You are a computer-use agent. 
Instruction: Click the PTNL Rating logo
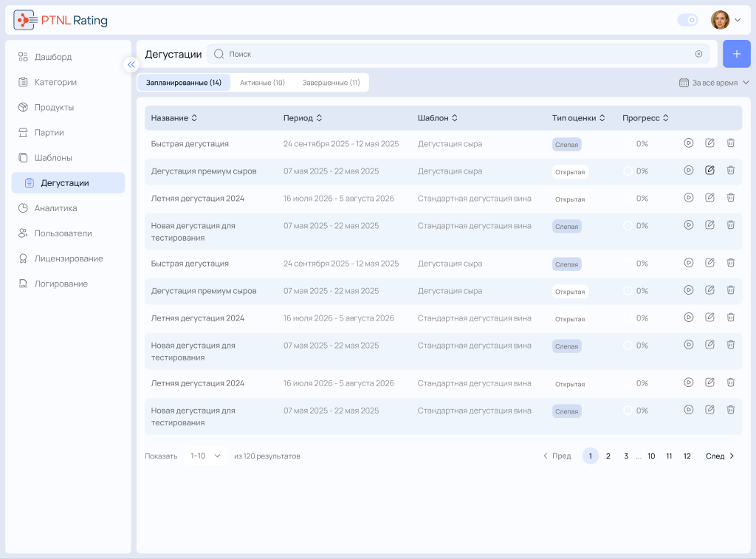click(x=61, y=20)
